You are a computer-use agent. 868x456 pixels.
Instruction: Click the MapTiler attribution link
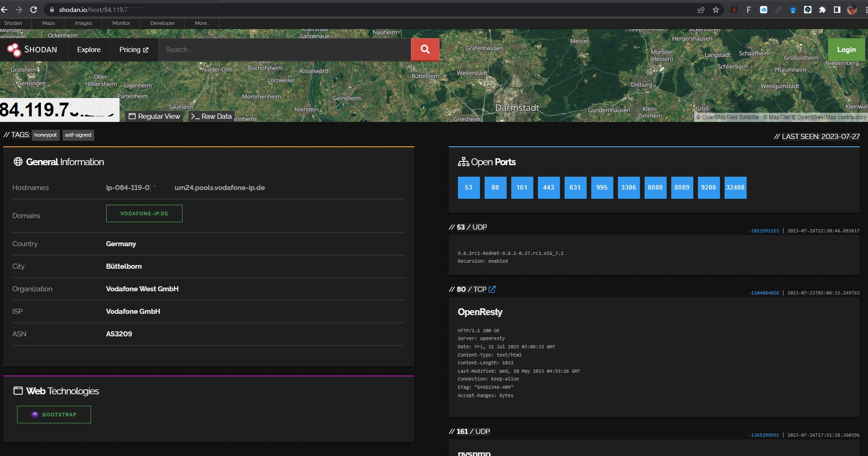[777, 117]
